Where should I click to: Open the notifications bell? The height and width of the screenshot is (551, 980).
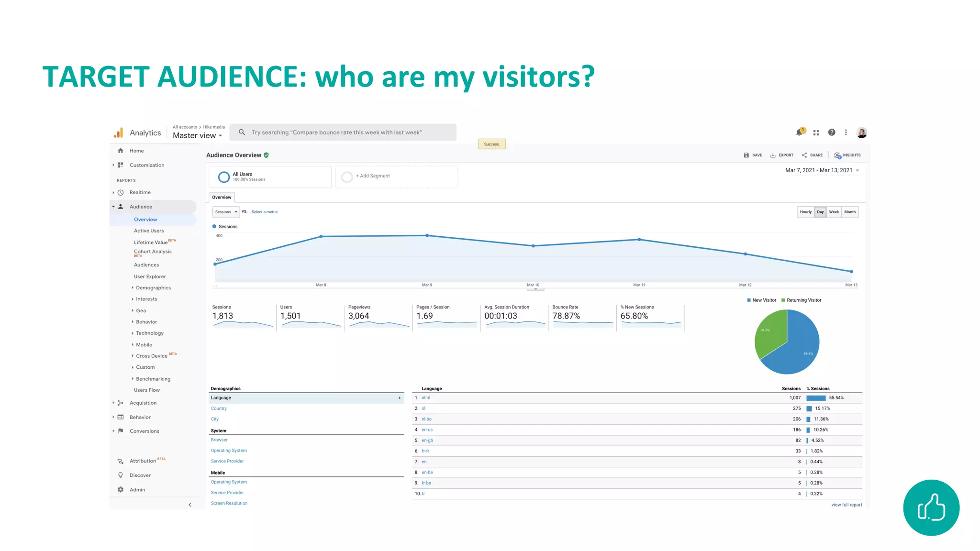(799, 132)
